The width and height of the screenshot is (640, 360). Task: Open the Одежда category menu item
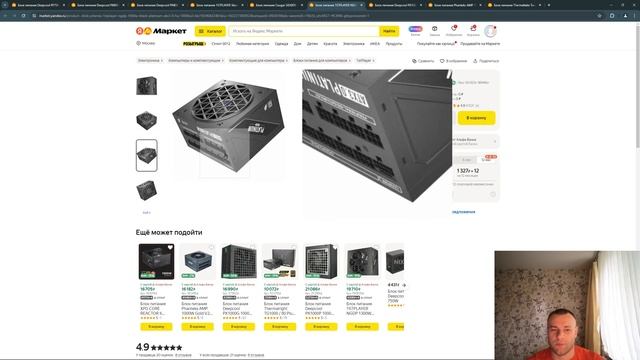(281, 44)
